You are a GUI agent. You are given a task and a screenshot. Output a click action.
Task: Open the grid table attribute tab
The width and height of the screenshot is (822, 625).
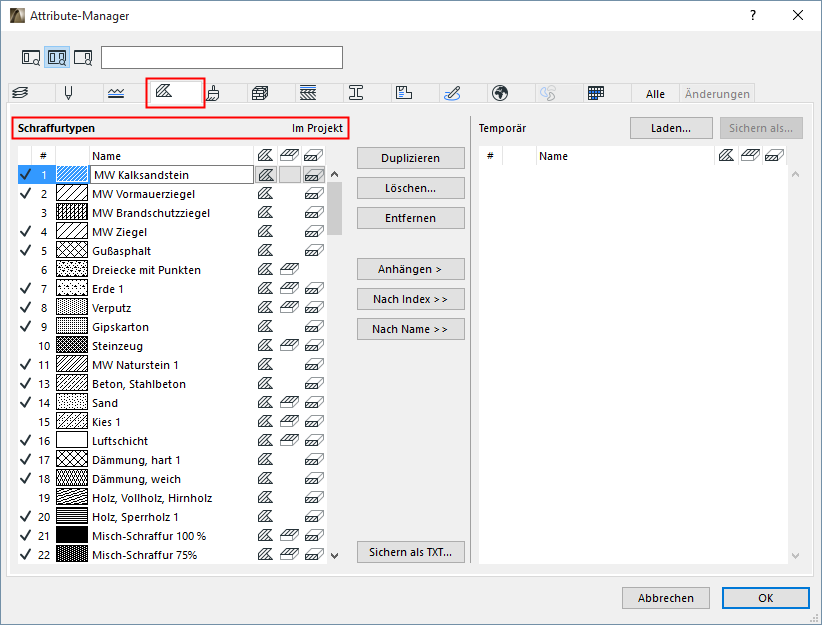[596, 93]
